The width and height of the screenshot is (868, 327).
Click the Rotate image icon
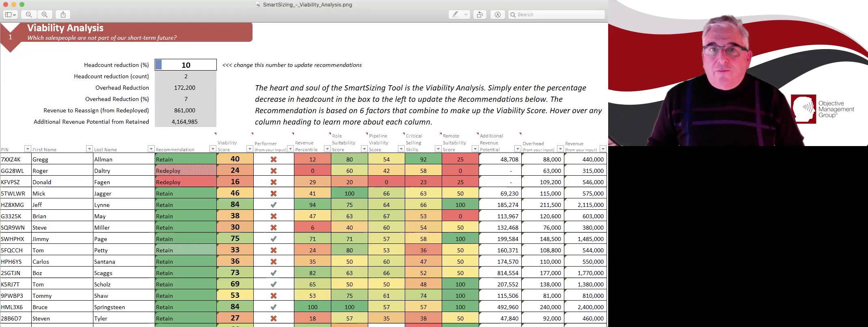[x=479, y=15]
